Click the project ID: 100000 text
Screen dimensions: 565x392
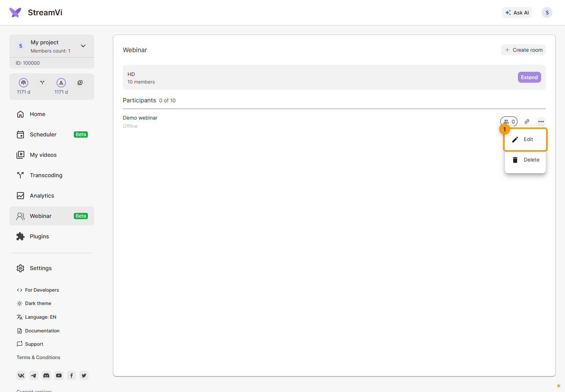point(28,63)
